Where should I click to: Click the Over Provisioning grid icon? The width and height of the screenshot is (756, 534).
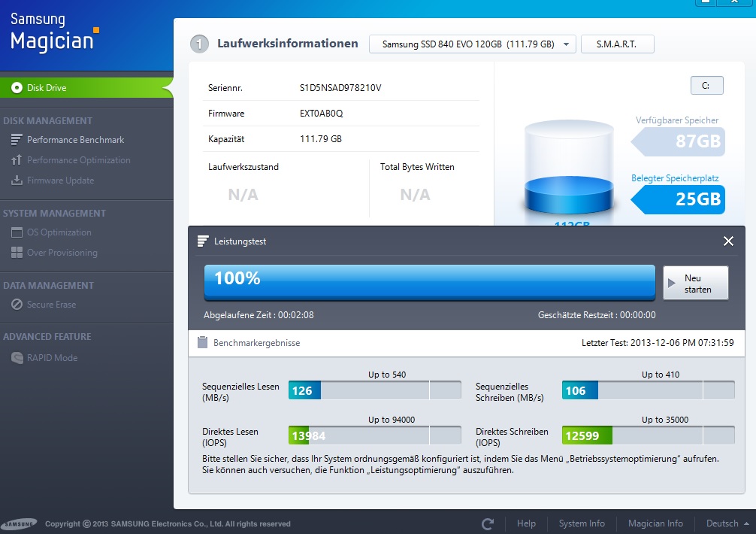pos(17,252)
